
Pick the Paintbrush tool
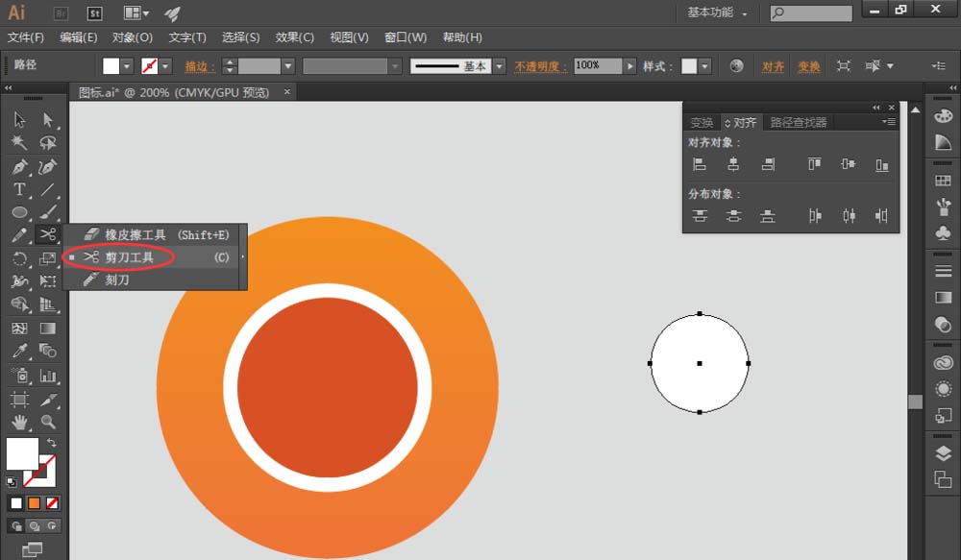[48, 212]
